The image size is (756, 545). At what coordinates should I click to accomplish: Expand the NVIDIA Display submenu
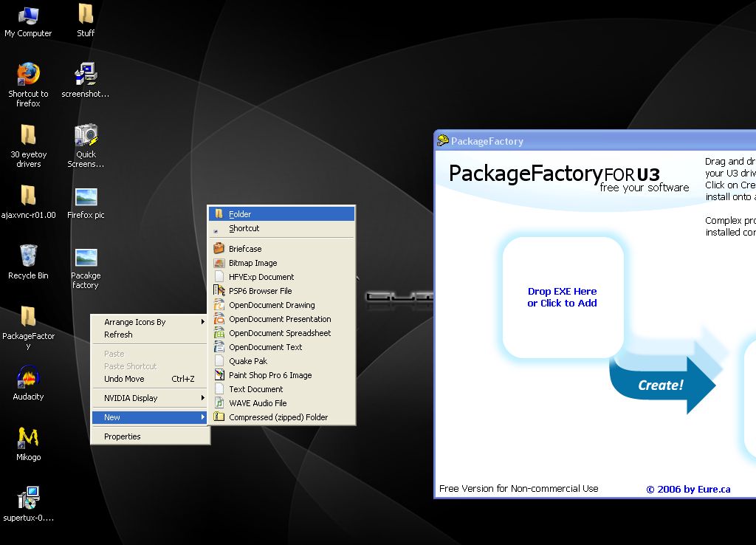(x=150, y=398)
